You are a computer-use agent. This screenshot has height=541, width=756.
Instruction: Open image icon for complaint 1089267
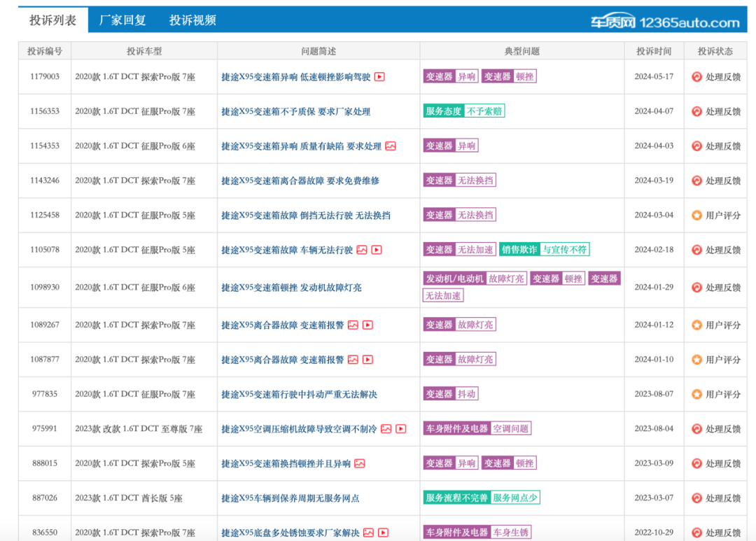pos(353,325)
